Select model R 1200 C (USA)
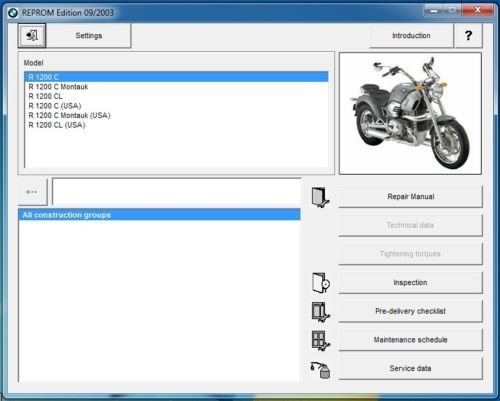 (x=176, y=106)
